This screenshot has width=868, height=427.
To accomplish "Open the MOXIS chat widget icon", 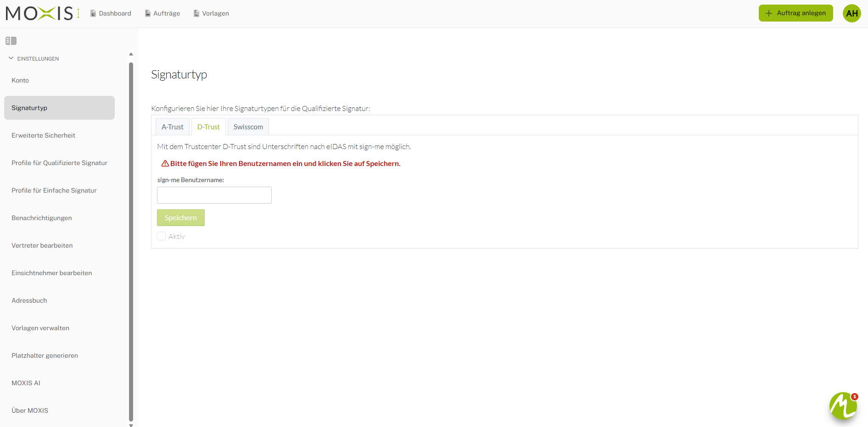I will [x=843, y=405].
